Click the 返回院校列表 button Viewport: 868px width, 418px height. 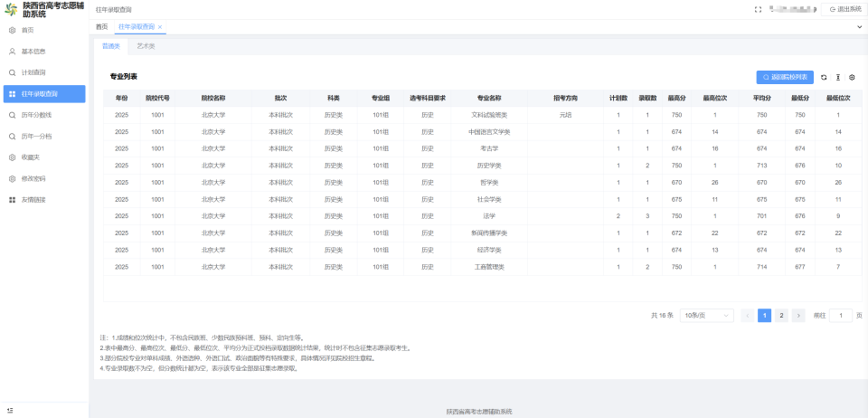(x=785, y=78)
